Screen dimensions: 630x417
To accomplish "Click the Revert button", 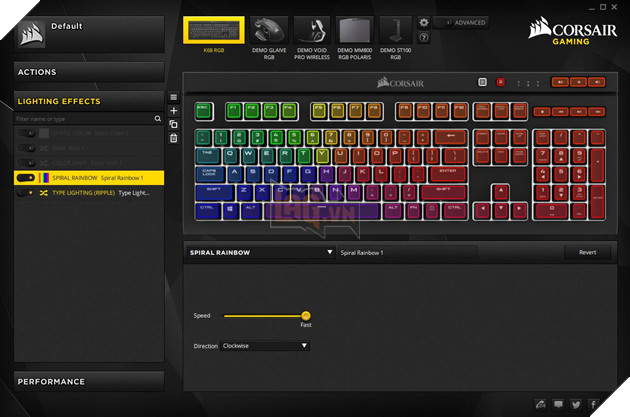I will (587, 252).
